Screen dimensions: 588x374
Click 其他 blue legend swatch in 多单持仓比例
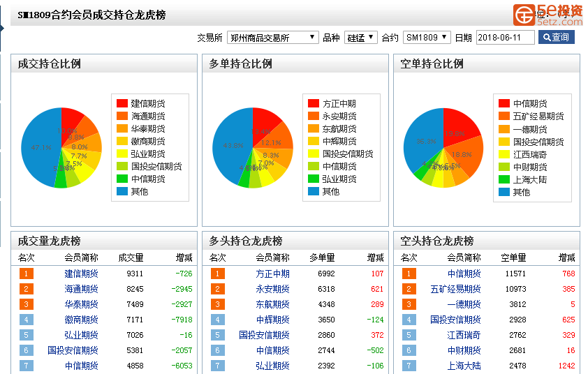tap(313, 191)
